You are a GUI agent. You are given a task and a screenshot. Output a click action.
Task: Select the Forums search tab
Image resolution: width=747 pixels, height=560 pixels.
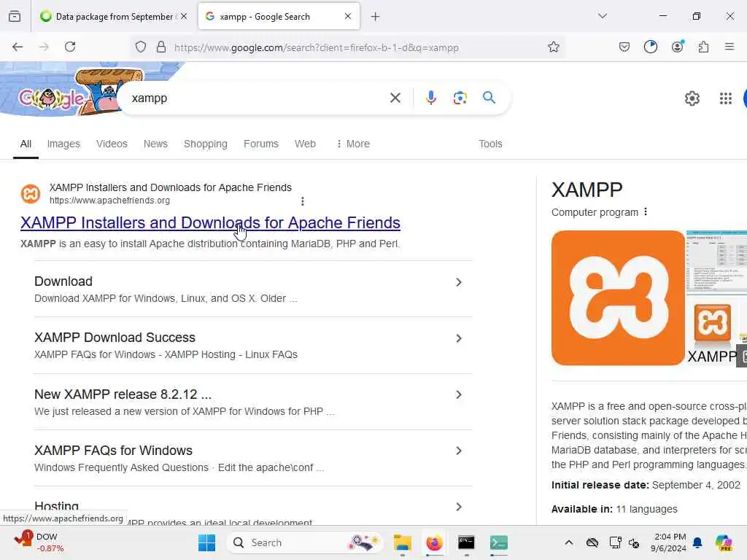pyautogui.click(x=260, y=144)
